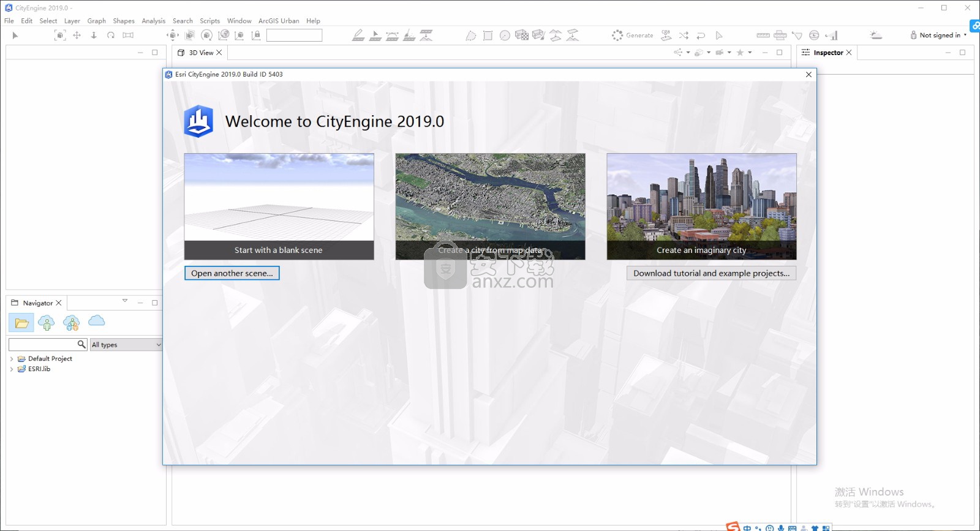Choose Create an imaginary city
The width and height of the screenshot is (980, 531).
(701, 206)
